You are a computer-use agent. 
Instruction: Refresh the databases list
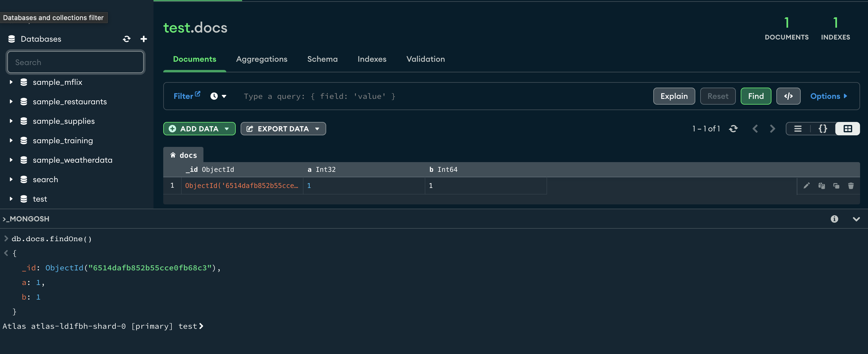[x=127, y=39]
